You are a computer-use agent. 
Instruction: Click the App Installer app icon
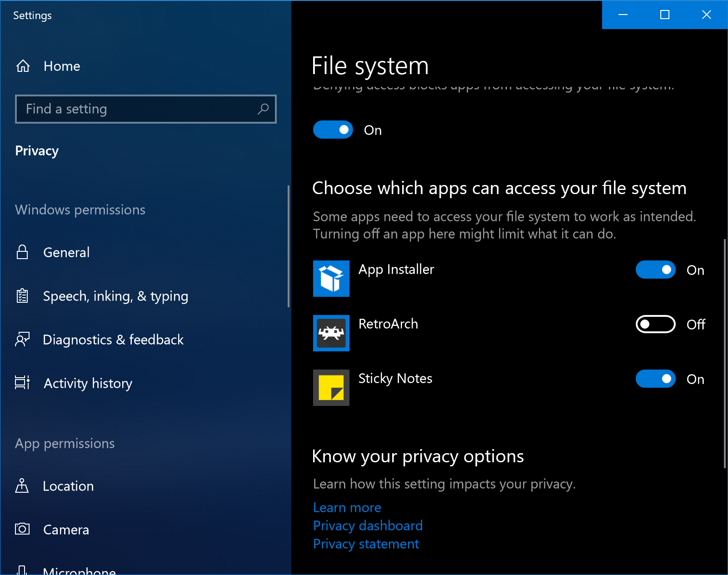[x=331, y=279]
